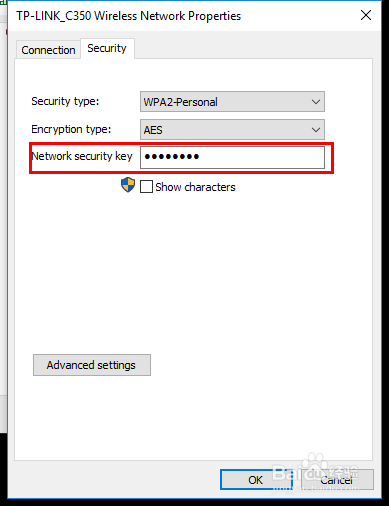Image resolution: width=389 pixels, height=506 pixels.
Task: Open the Security type WPA2-Personal combo box
Action: click(x=232, y=102)
